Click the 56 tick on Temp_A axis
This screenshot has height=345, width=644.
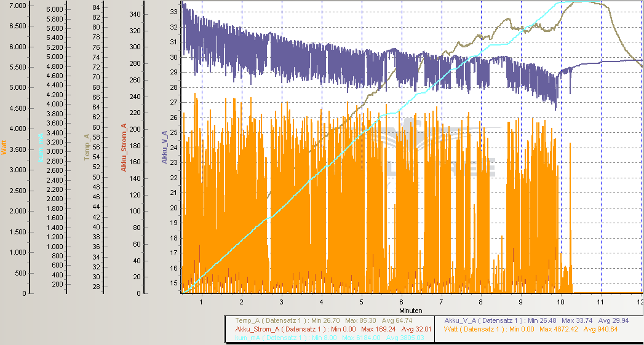(97, 146)
